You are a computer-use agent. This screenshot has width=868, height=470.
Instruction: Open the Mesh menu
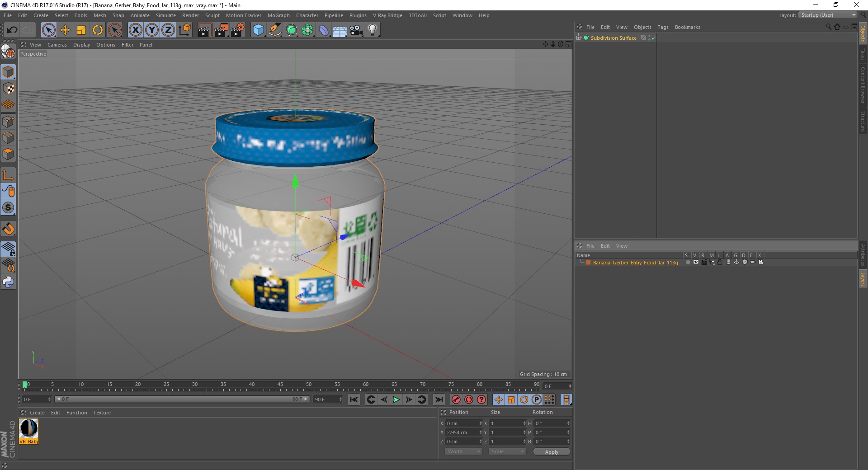tap(99, 15)
